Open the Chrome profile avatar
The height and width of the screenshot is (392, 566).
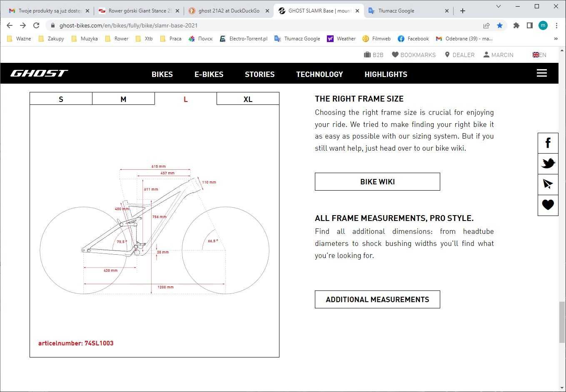[543, 25]
